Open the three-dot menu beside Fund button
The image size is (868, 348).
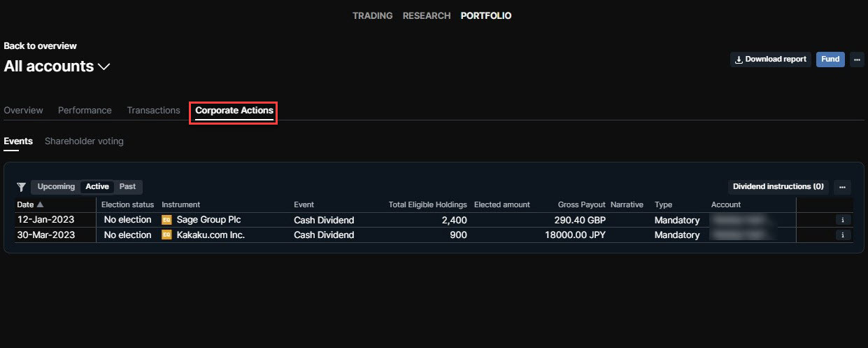pos(857,60)
